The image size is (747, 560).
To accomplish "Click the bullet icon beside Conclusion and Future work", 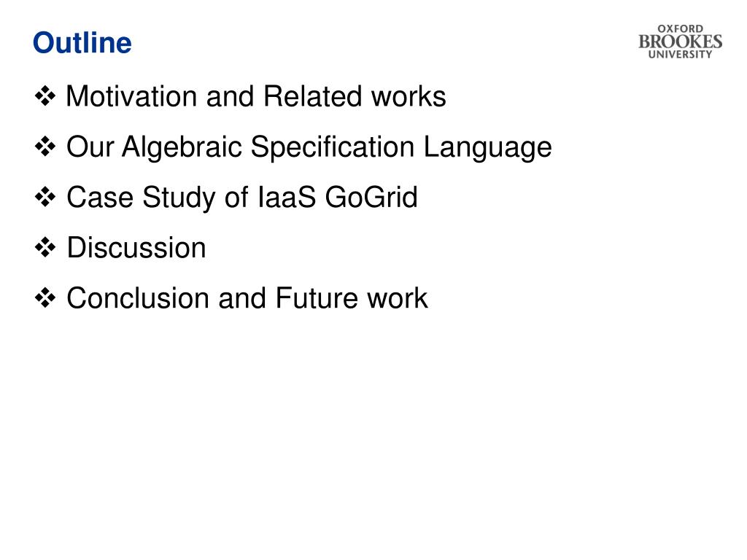I will pyautogui.click(x=45, y=298).
